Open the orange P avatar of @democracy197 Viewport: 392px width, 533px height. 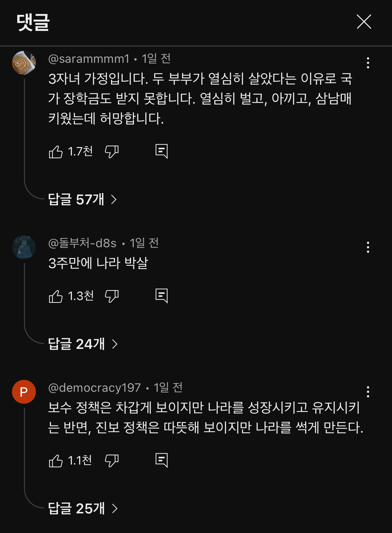[24, 392]
